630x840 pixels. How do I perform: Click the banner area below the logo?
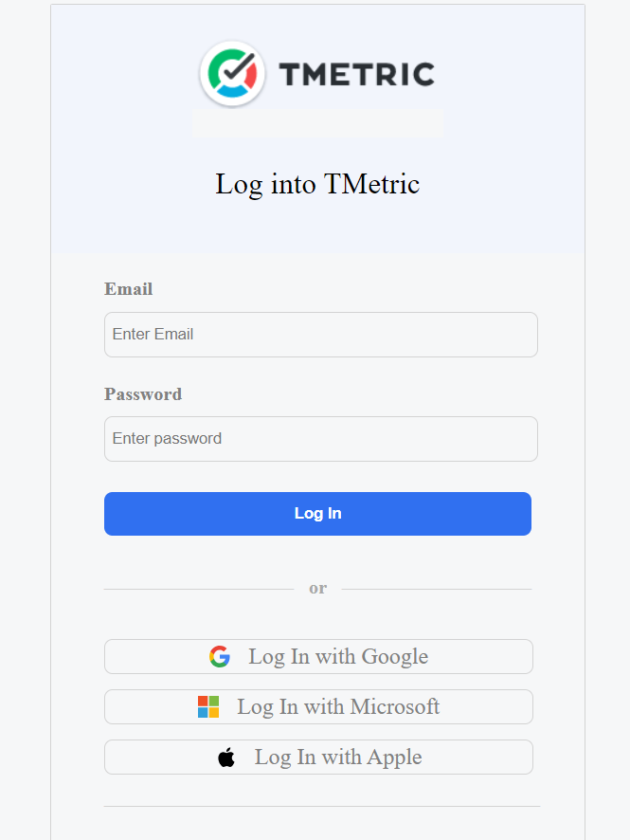317,123
